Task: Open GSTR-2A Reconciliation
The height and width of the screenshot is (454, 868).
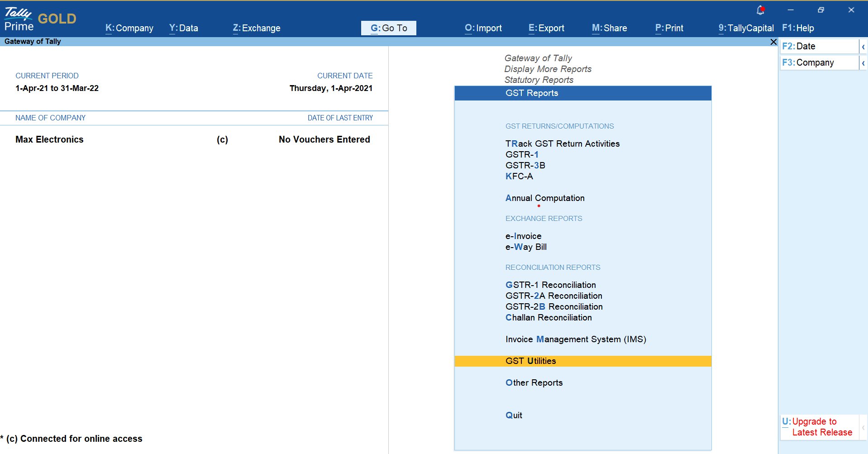Action: 553,296
